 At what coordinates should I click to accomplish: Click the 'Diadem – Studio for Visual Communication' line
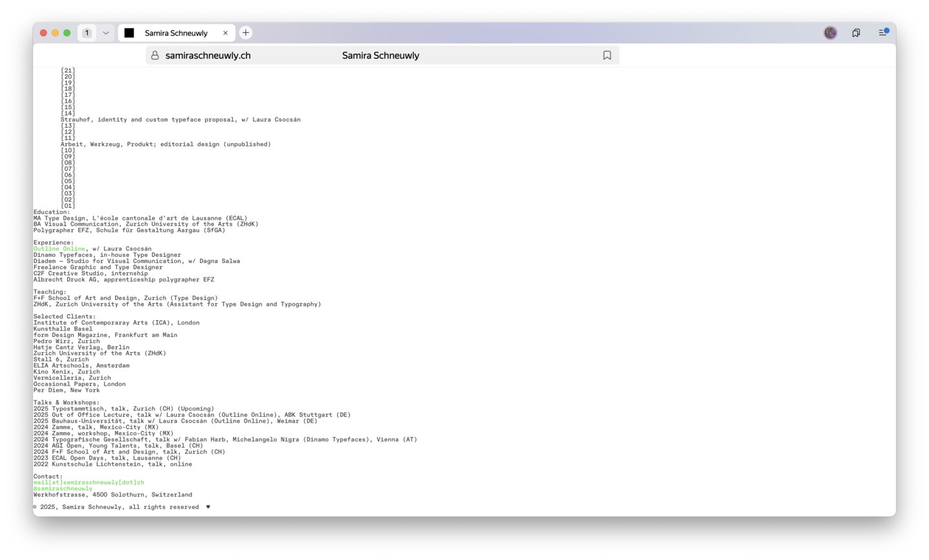137,261
